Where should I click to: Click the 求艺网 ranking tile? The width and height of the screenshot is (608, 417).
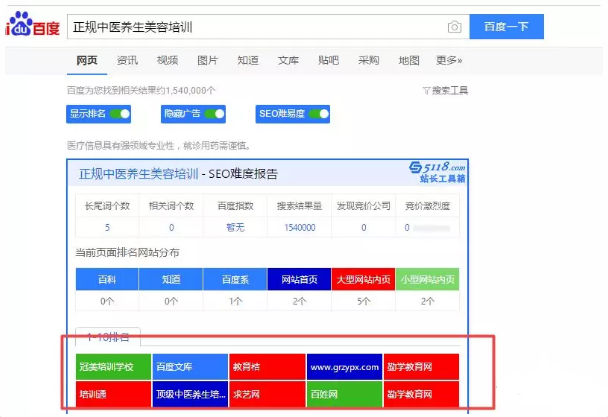[267, 394]
